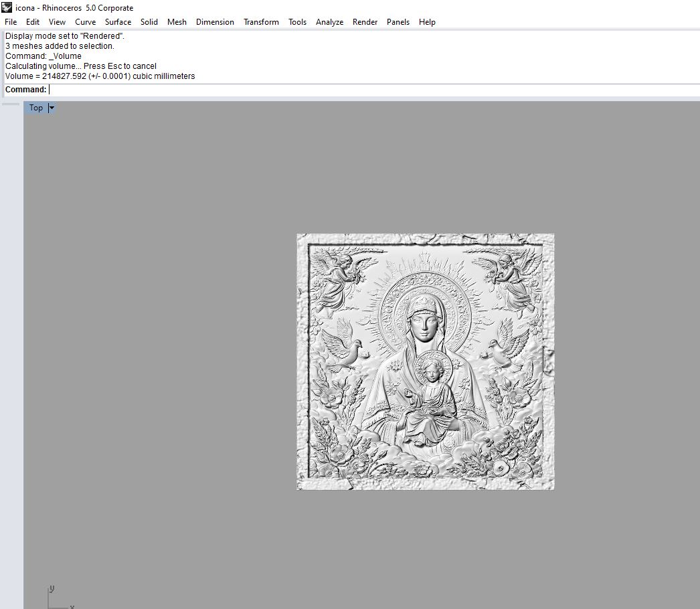Open the Solid menu
This screenshot has width=700, height=609.
pos(149,22)
